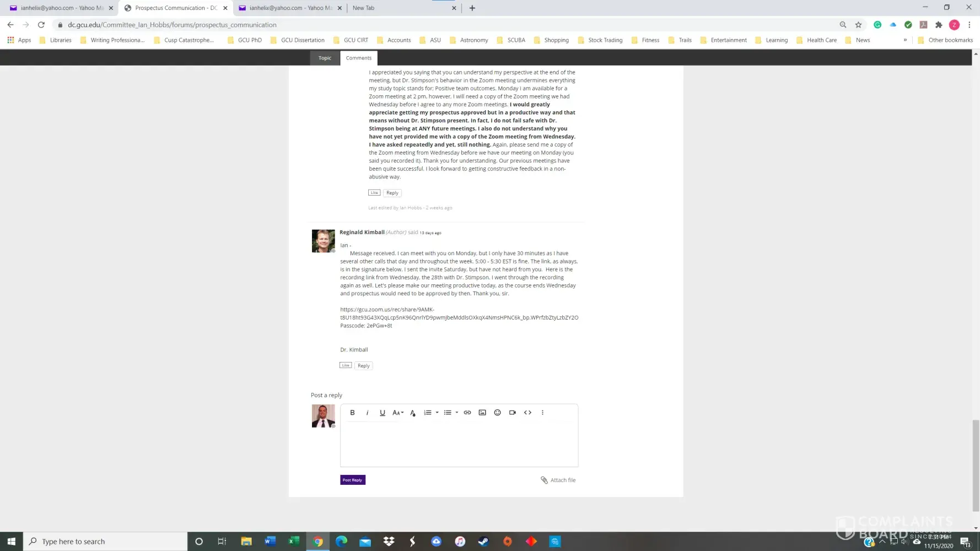Launch Microsoft Edge from the taskbar
Image resolution: width=980 pixels, height=551 pixels.
point(342,542)
